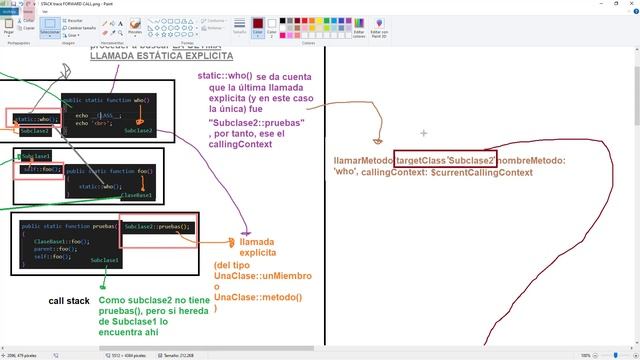Click the zoom out minus button

click(595, 356)
